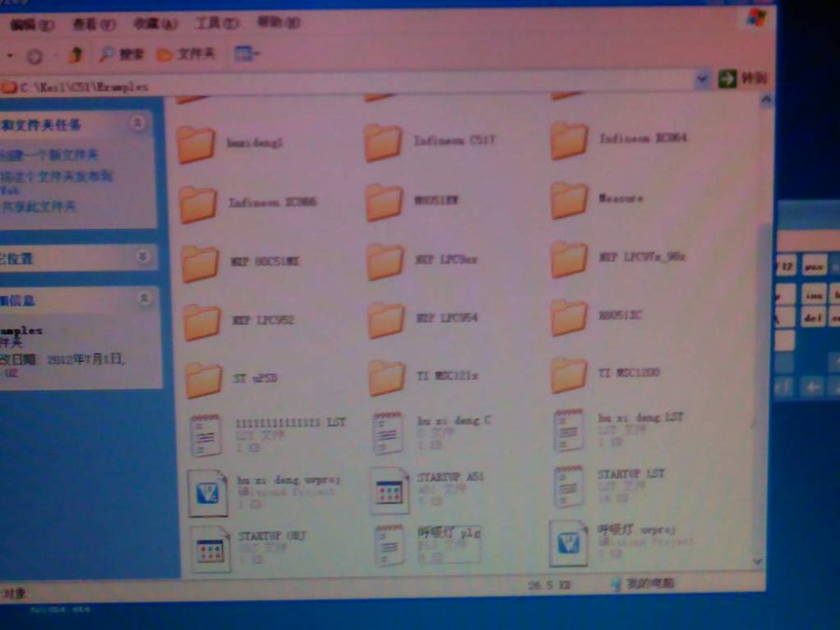Image resolution: width=840 pixels, height=630 pixels.
Task: Click the 转到 Go button
Action: pos(745,79)
